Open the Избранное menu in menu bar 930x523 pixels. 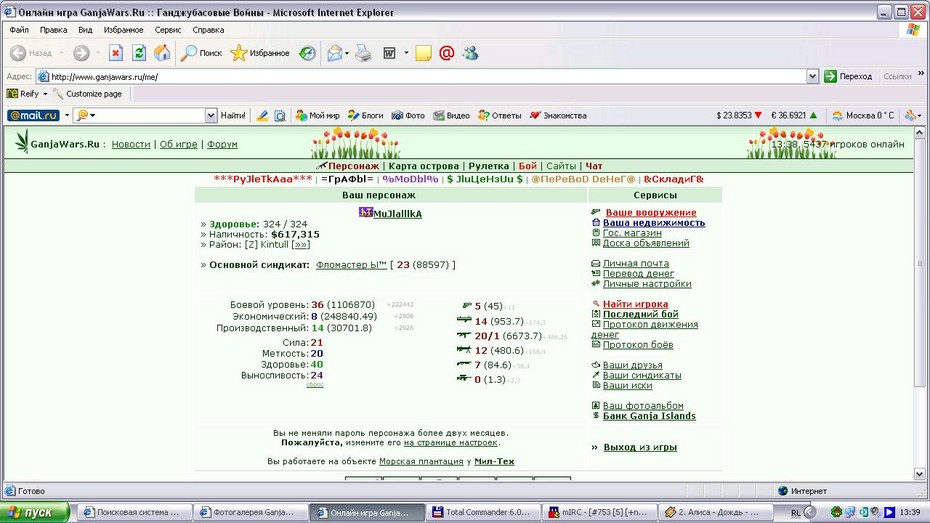(123, 30)
